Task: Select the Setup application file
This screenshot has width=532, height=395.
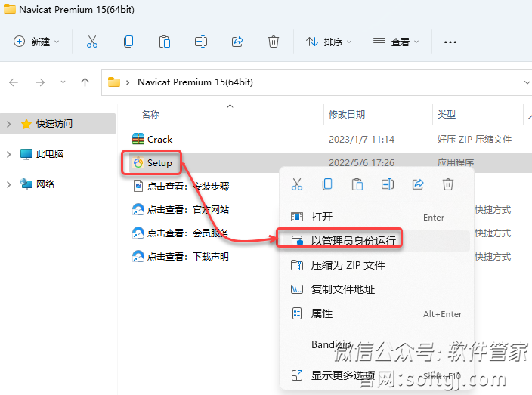Action: pos(159,163)
